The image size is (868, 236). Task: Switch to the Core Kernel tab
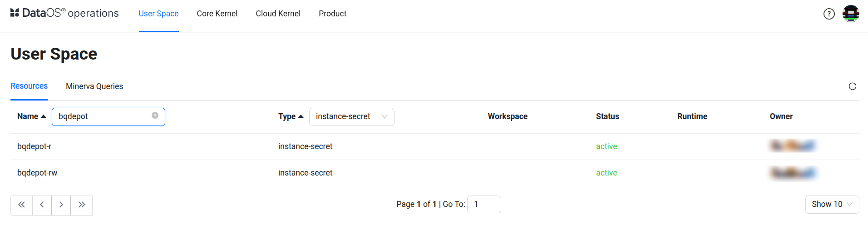click(x=217, y=14)
